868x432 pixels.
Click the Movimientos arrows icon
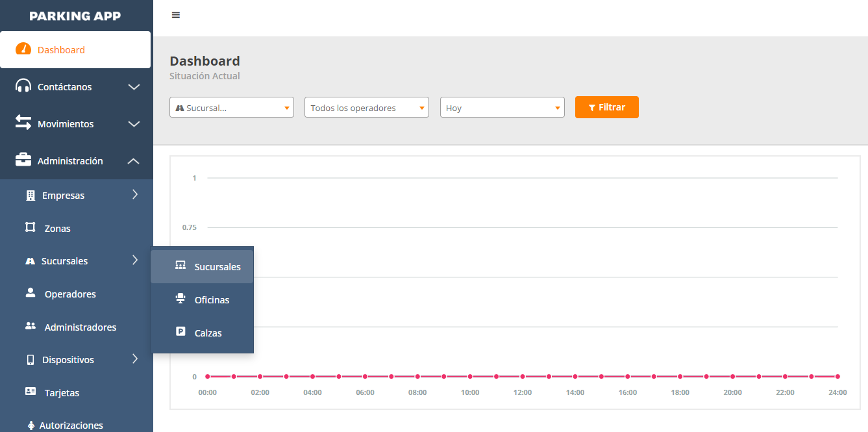click(23, 123)
